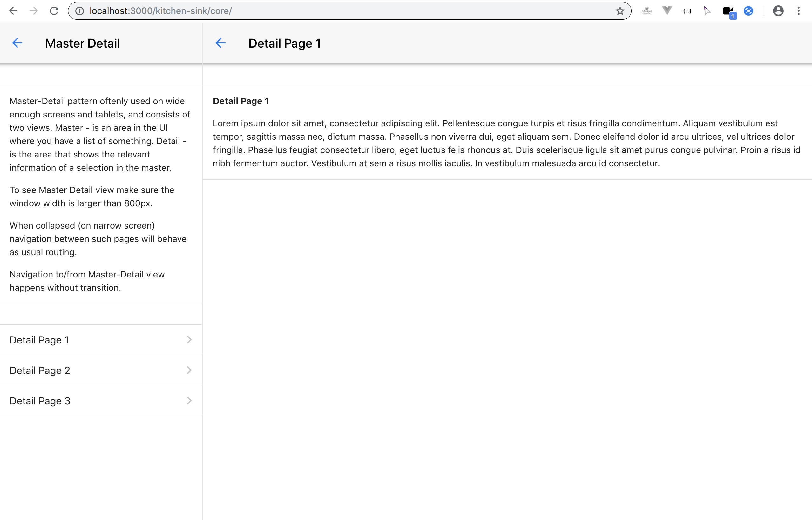Screen dimensions: 812x520
Task: Open the CoffeeScript Console extension
Action: (x=647, y=11)
